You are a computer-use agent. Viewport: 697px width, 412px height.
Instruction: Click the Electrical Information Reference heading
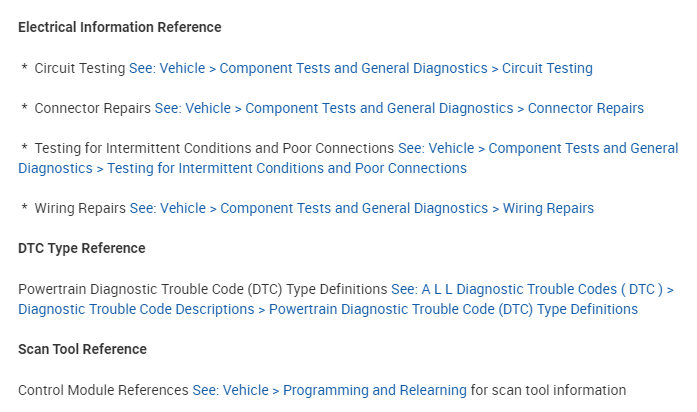(x=120, y=27)
